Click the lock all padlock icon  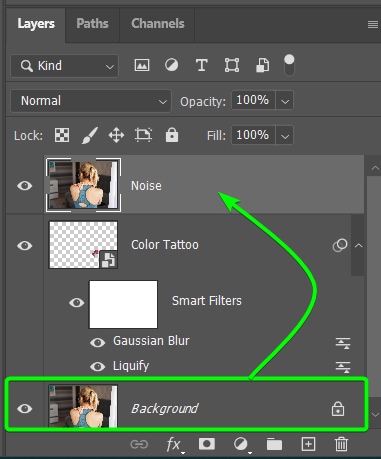point(172,135)
